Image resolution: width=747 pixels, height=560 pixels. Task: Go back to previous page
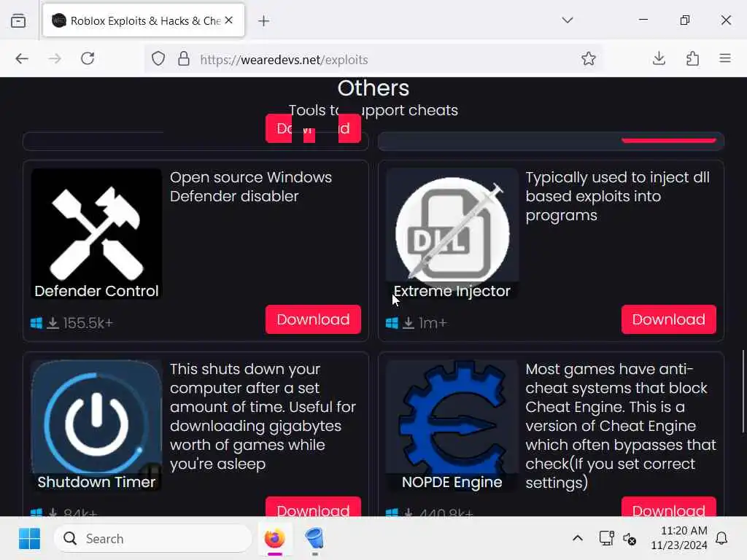click(x=22, y=58)
